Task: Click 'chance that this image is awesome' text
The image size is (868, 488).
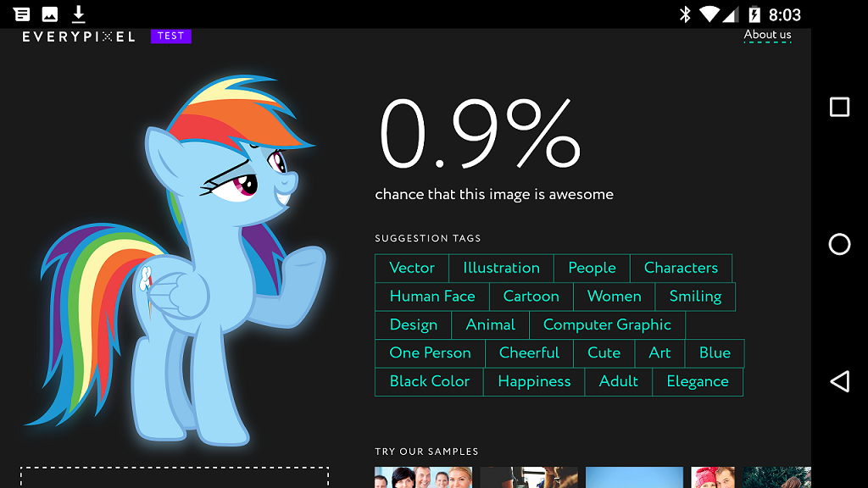Action: [494, 194]
